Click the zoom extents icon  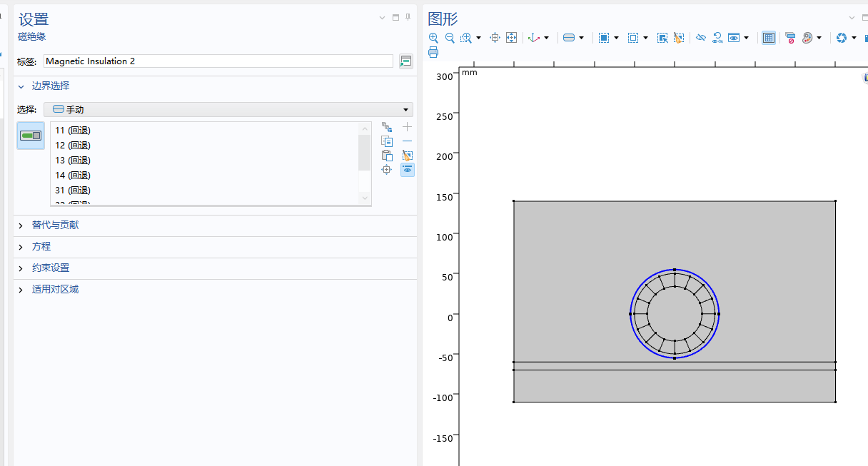pos(511,38)
